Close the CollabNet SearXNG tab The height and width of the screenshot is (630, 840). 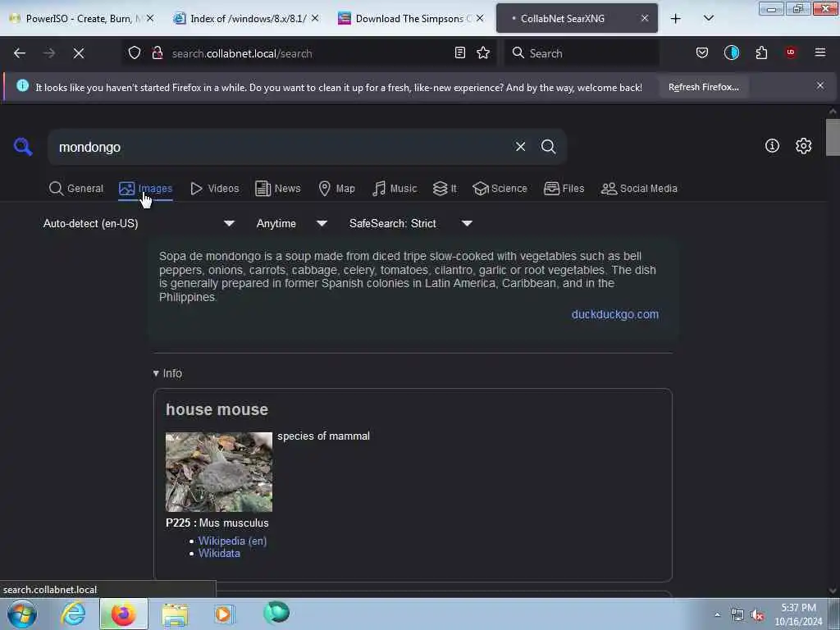(x=645, y=18)
